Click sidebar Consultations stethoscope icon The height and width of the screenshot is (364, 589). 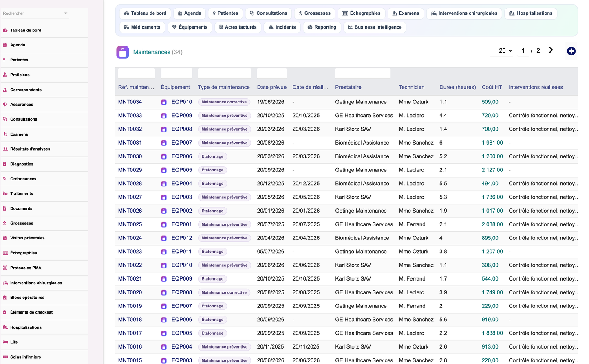pyautogui.click(x=5, y=119)
